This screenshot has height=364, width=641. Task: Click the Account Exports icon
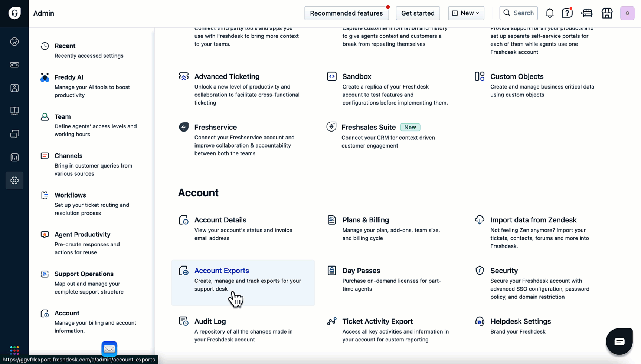click(184, 271)
